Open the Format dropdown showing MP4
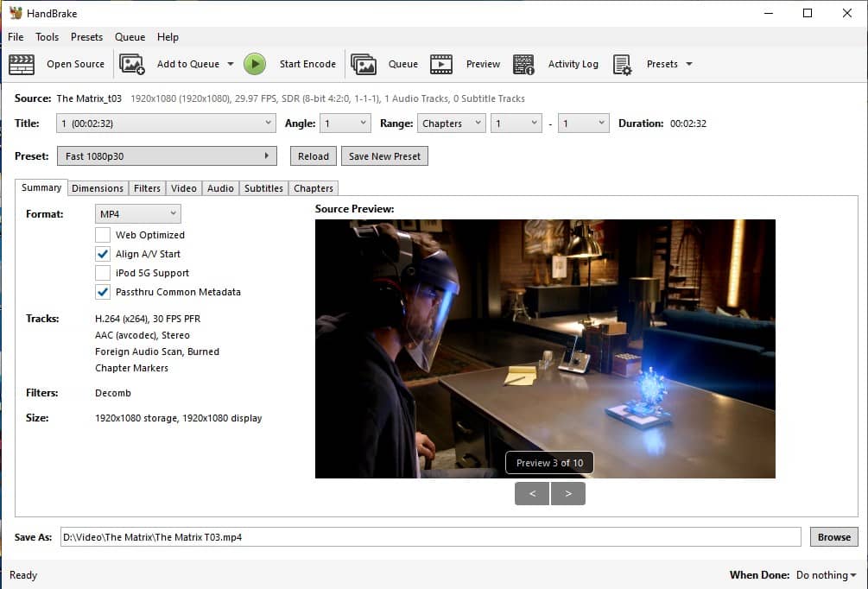This screenshot has width=868, height=589. pos(137,213)
